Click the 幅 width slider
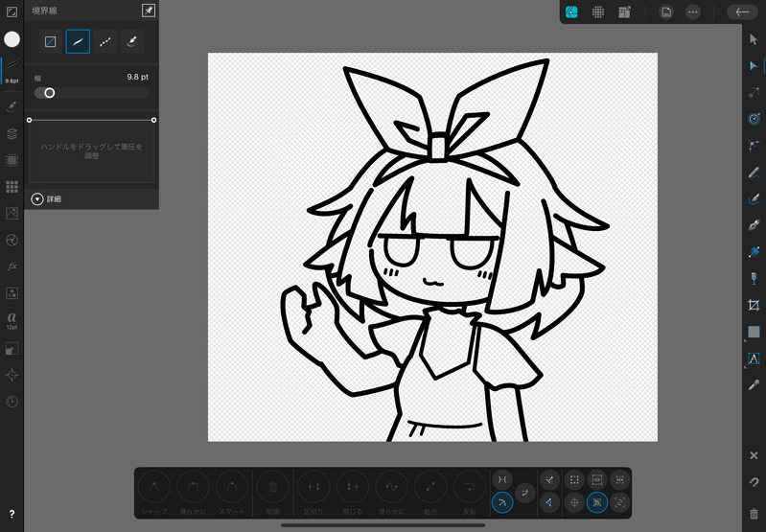 pyautogui.click(x=91, y=93)
